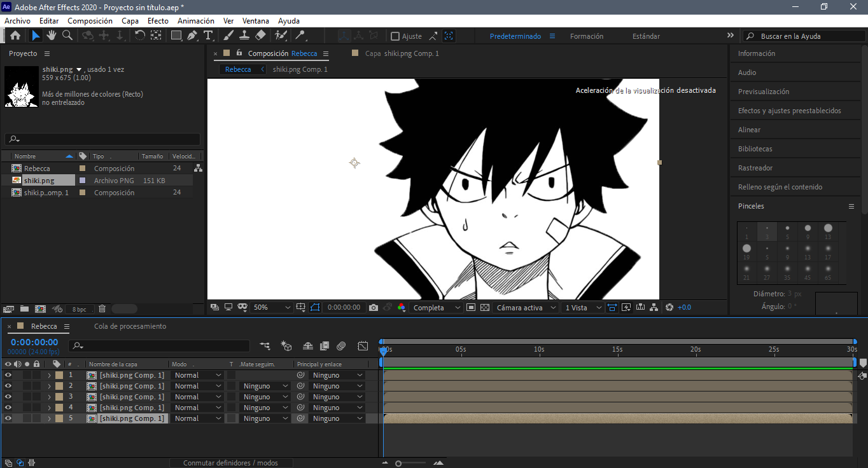868x468 pixels.
Task: Enable Motion Blur icon in timeline header
Action: click(x=341, y=346)
